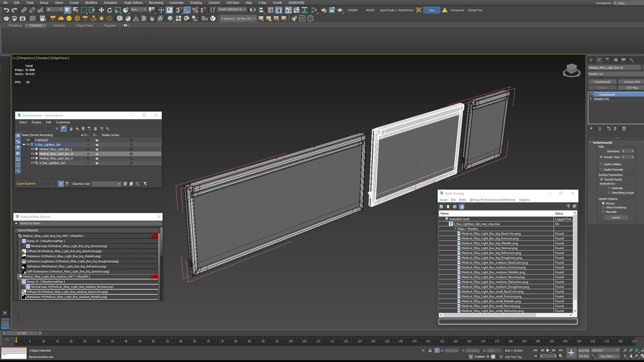Enable the Isoline Display checkbox
This screenshot has width=644, height=362.
pyautogui.click(x=601, y=164)
